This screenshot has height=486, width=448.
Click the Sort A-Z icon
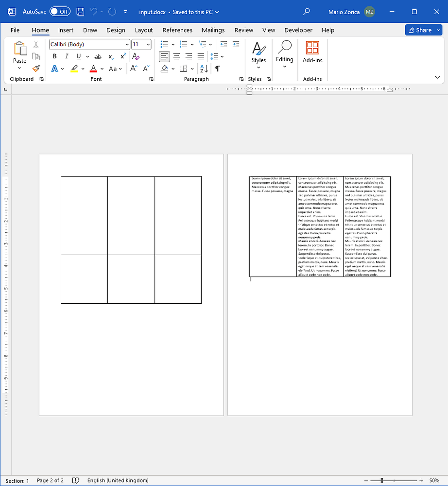[204, 69]
